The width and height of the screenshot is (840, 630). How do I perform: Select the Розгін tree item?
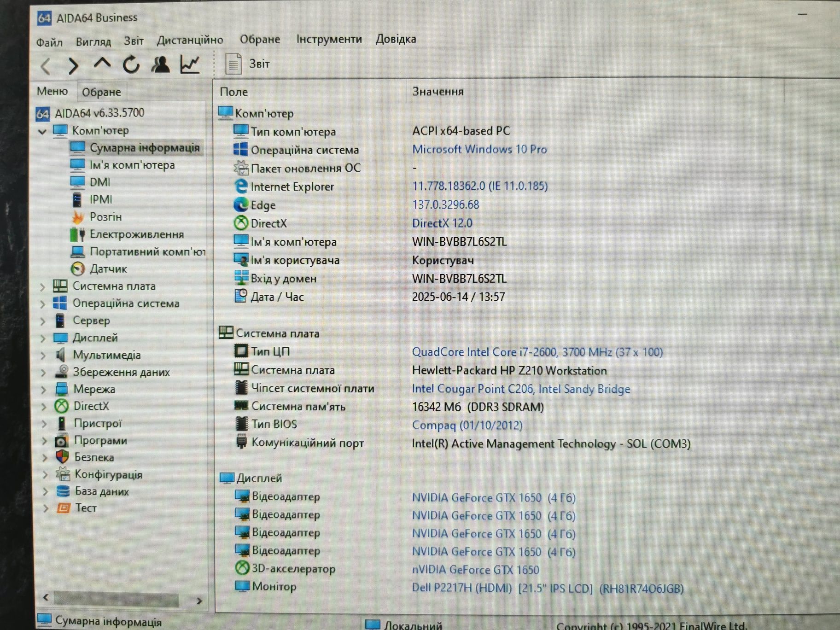(97, 217)
